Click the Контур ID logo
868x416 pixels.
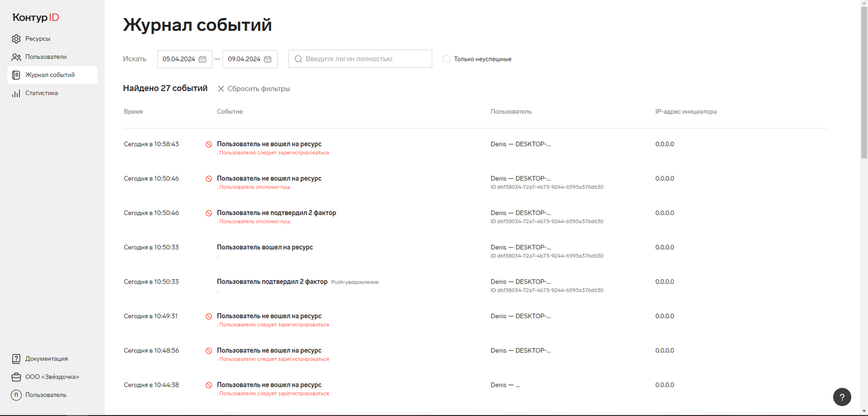coord(36,17)
